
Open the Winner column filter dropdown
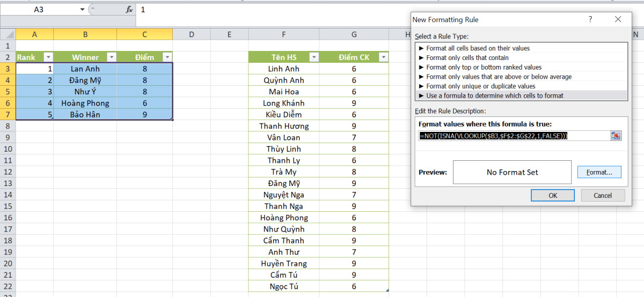coord(112,57)
